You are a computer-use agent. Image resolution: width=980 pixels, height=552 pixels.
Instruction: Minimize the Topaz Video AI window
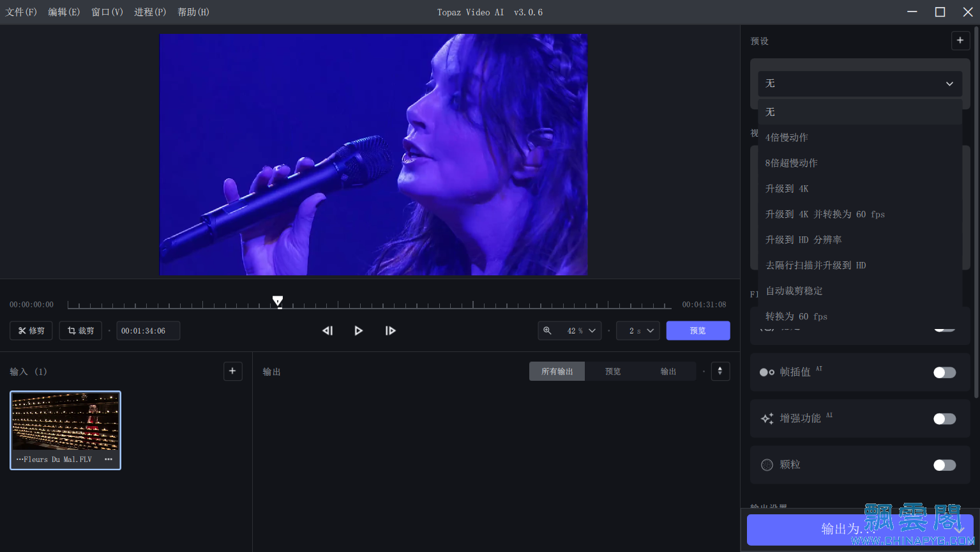click(912, 12)
